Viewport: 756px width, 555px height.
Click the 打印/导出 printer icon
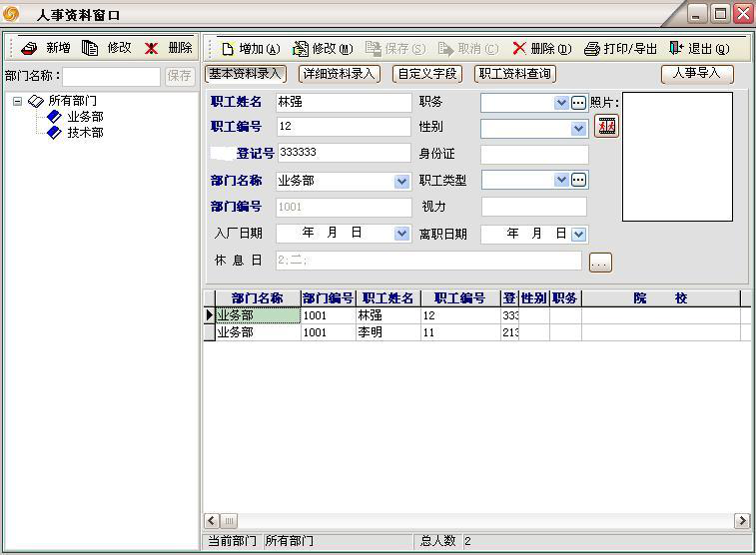pyautogui.click(x=592, y=48)
